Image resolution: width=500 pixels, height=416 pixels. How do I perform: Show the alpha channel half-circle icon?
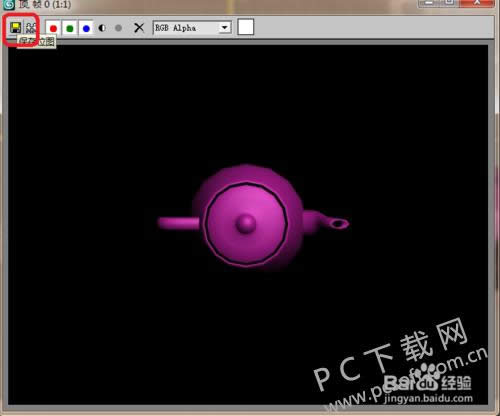pyautogui.click(x=102, y=28)
